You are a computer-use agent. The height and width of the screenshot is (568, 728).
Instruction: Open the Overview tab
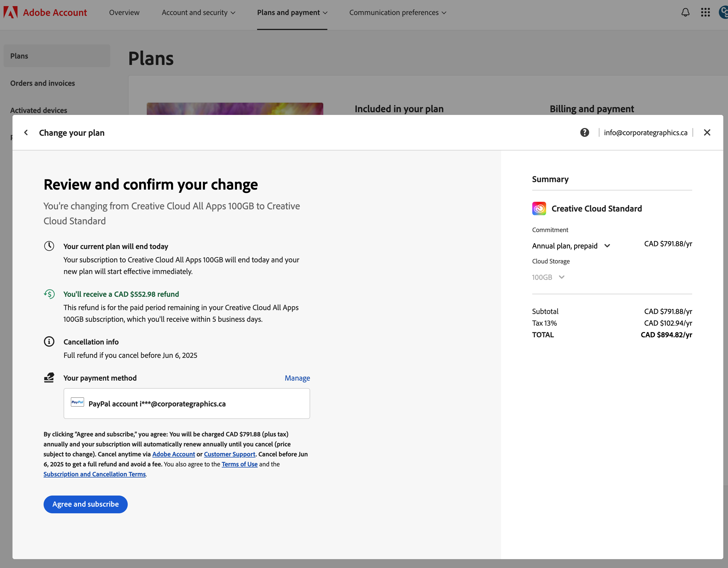point(124,13)
